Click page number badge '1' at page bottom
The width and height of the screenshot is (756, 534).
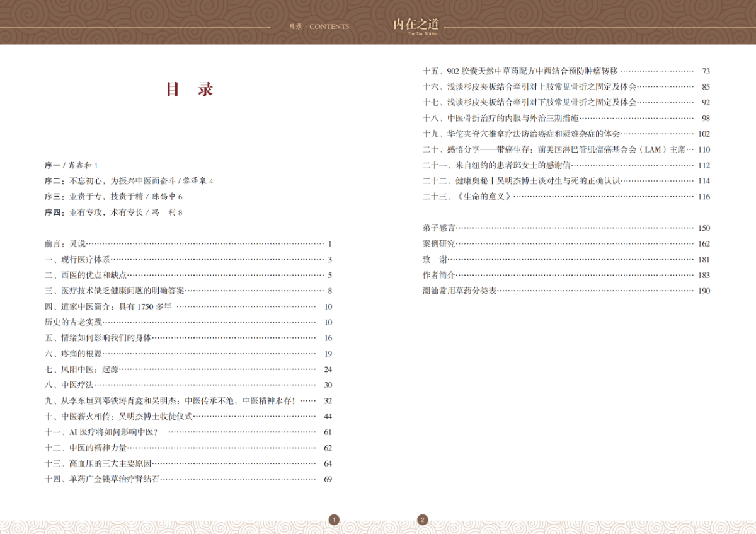(x=334, y=520)
